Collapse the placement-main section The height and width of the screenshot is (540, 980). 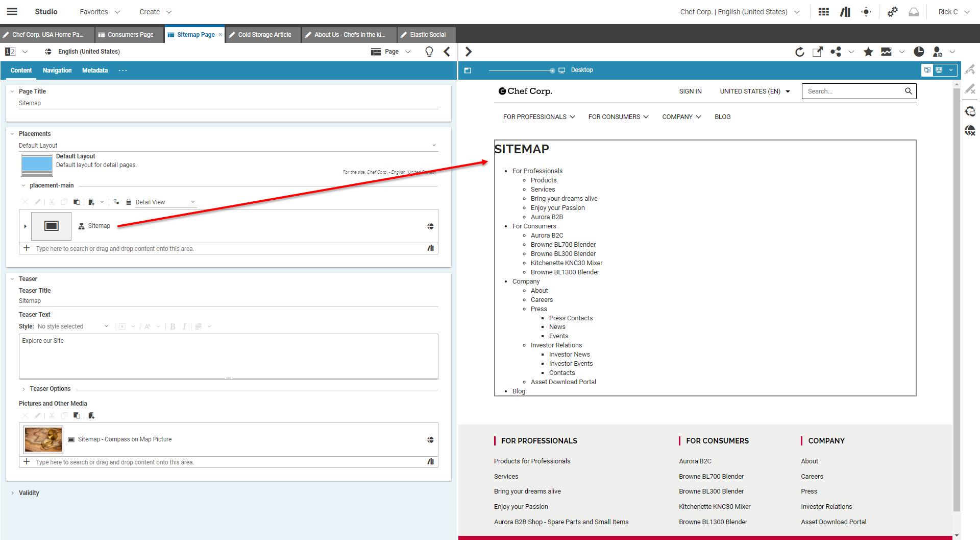[x=23, y=185]
